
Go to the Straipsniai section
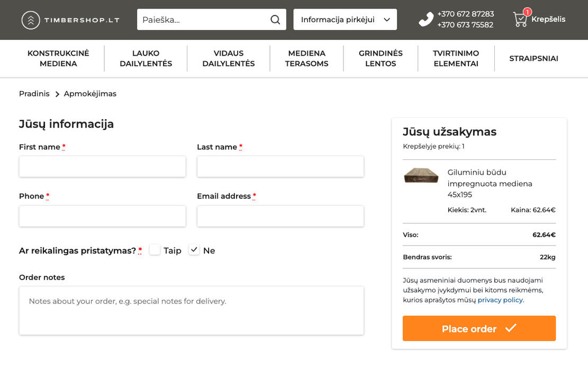(533, 58)
